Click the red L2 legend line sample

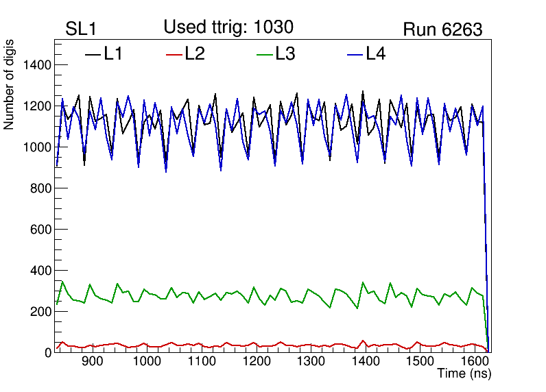coord(175,54)
